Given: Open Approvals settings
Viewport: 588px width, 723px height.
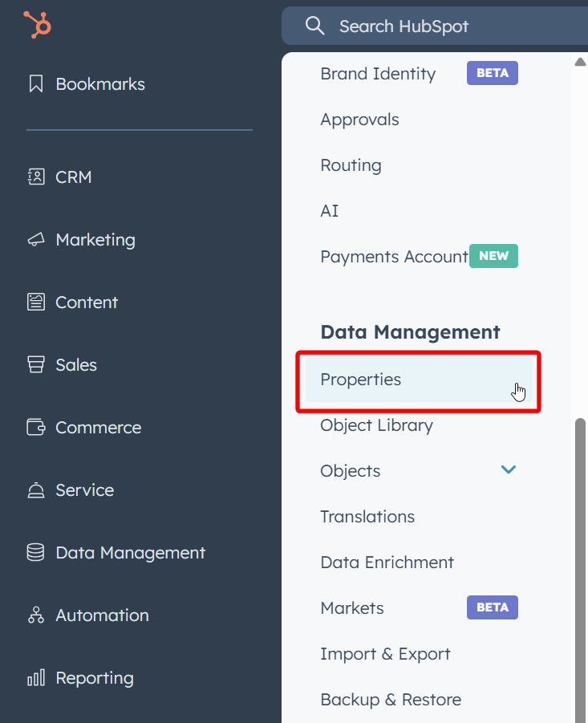Looking at the screenshot, I should coord(360,120).
